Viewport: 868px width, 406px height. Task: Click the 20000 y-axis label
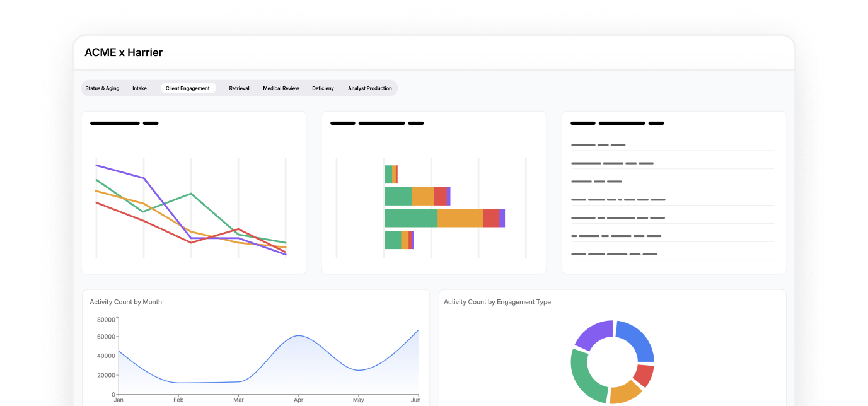tap(106, 375)
